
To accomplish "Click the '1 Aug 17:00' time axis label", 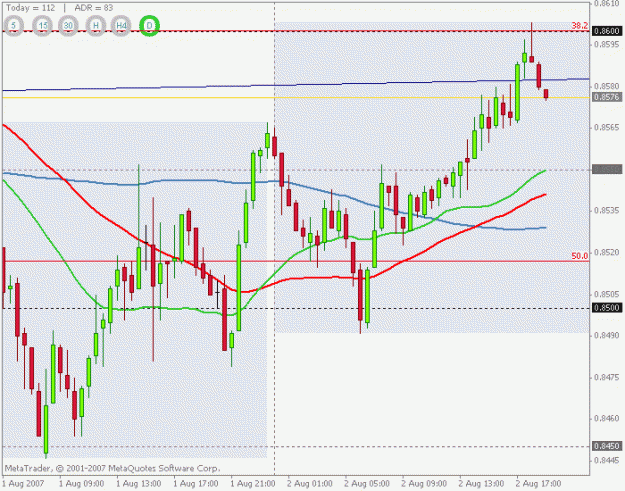I will [x=196, y=484].
